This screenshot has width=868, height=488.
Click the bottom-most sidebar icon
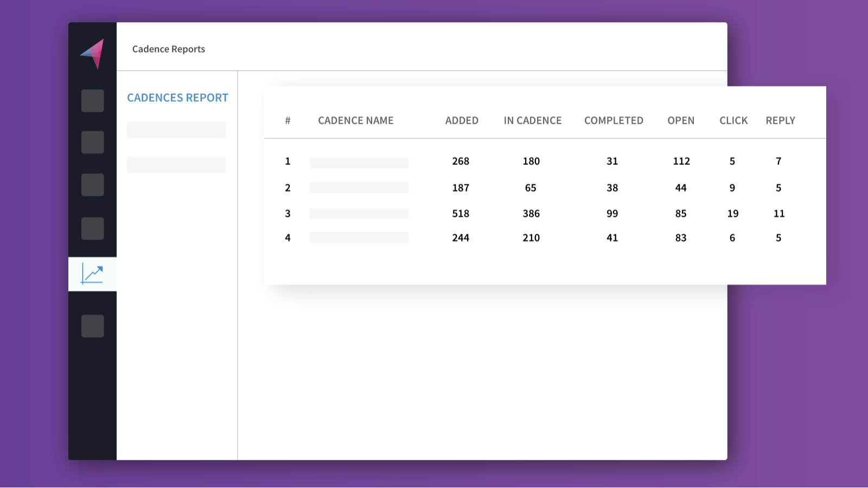[92, 326]
